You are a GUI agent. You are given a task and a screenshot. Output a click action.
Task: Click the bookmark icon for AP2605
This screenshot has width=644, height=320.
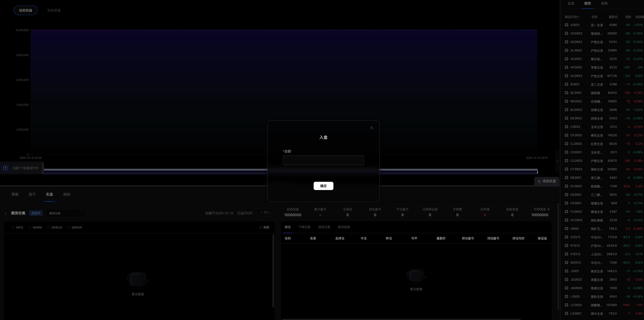(566, 67)
